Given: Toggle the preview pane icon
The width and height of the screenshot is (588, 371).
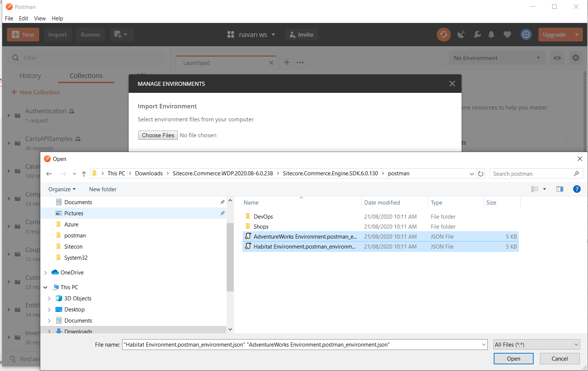Looking at the screenshot, I should pyautogui.click(x=560, y=189).
